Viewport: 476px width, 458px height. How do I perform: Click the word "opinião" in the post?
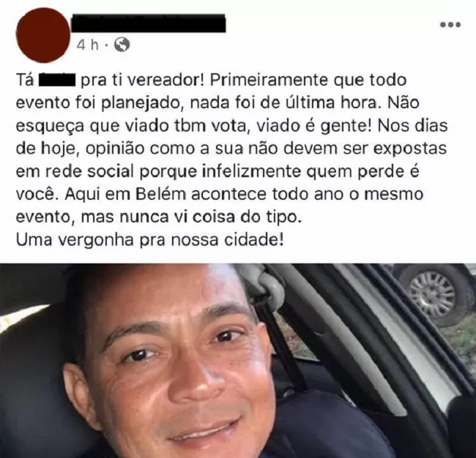[115, 149]
